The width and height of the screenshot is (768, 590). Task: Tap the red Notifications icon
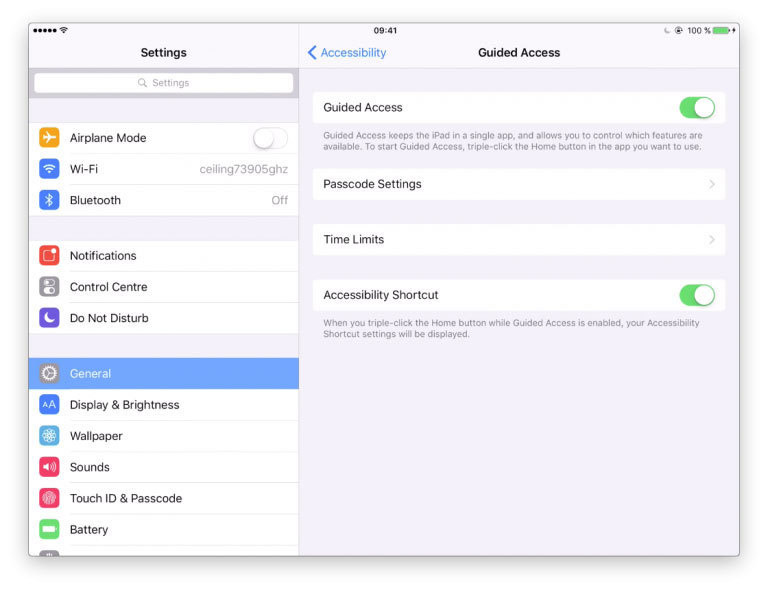click(x=49, y=256)
